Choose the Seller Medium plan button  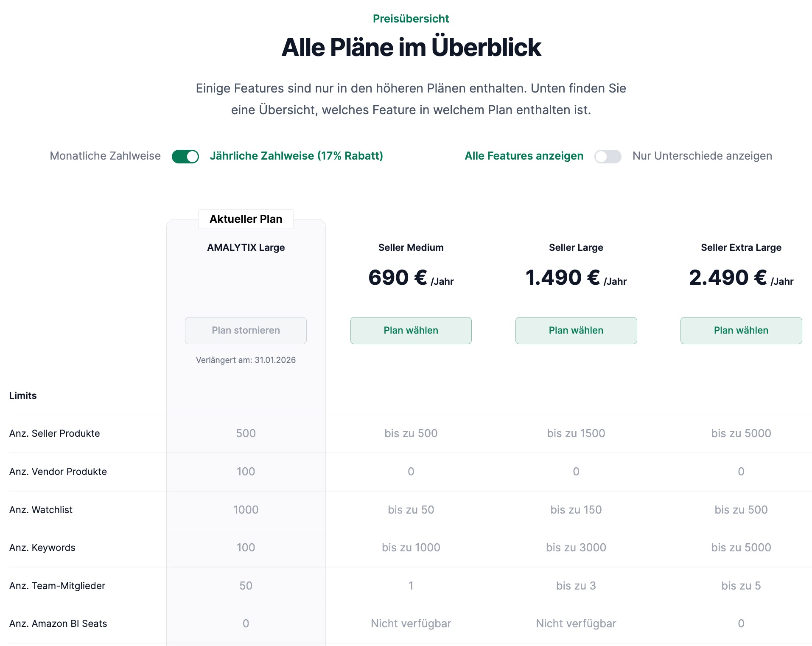pyautogui.click(x=411, y=330)
